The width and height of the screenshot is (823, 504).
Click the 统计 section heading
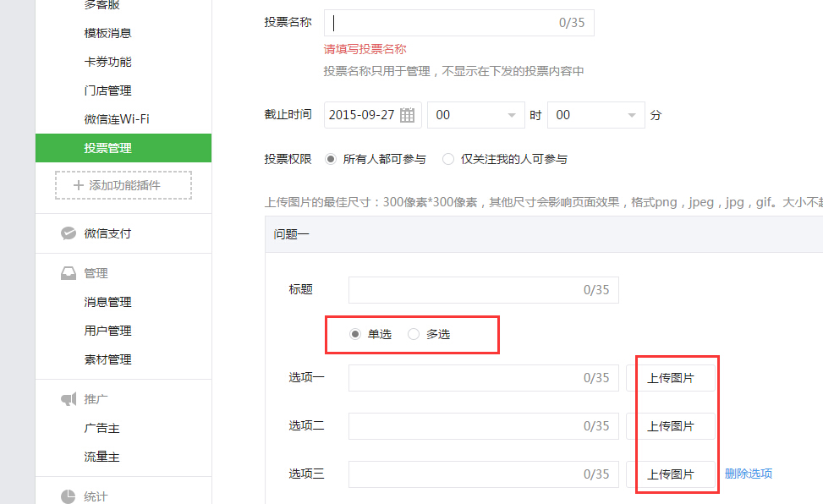coord(96,496)
